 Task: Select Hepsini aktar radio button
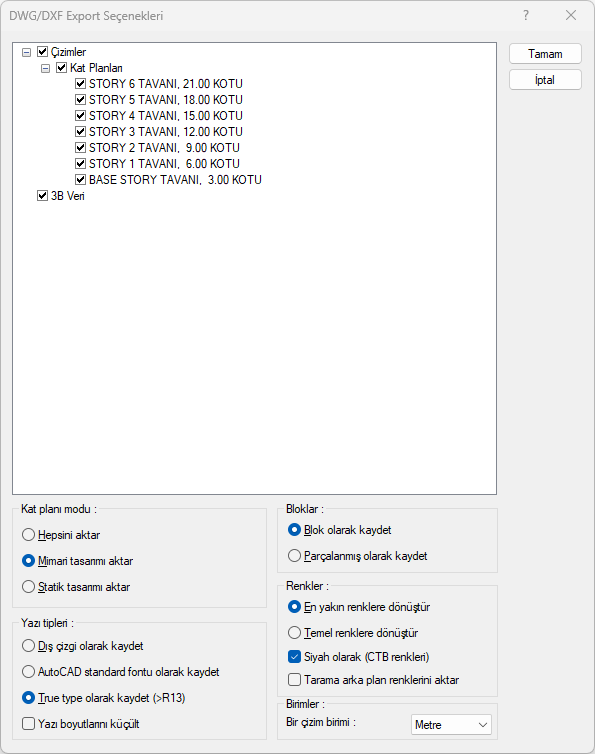point(28,535)
